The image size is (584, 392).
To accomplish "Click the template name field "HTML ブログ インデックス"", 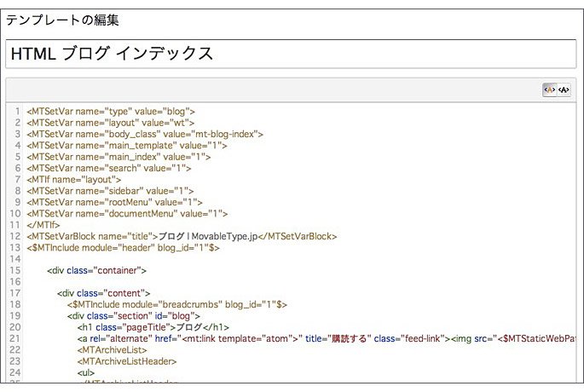I will (291, 54).
